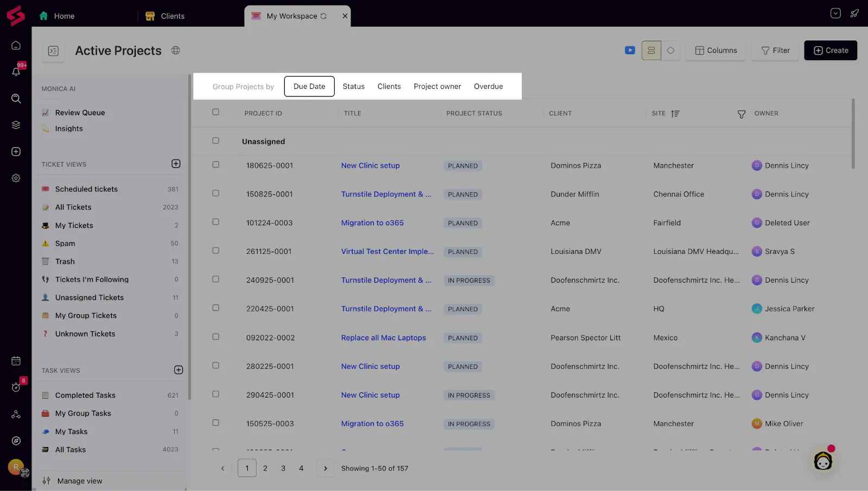Open the Columns chooser
Image resolution: width=868 pixels, height=491 pixels.
point(716,50)
